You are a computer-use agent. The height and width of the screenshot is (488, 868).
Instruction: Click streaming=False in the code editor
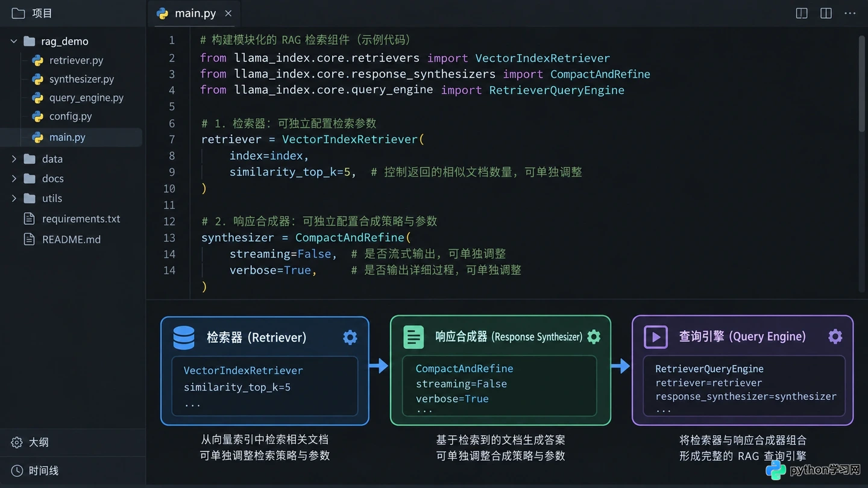[x=280, y=254]
